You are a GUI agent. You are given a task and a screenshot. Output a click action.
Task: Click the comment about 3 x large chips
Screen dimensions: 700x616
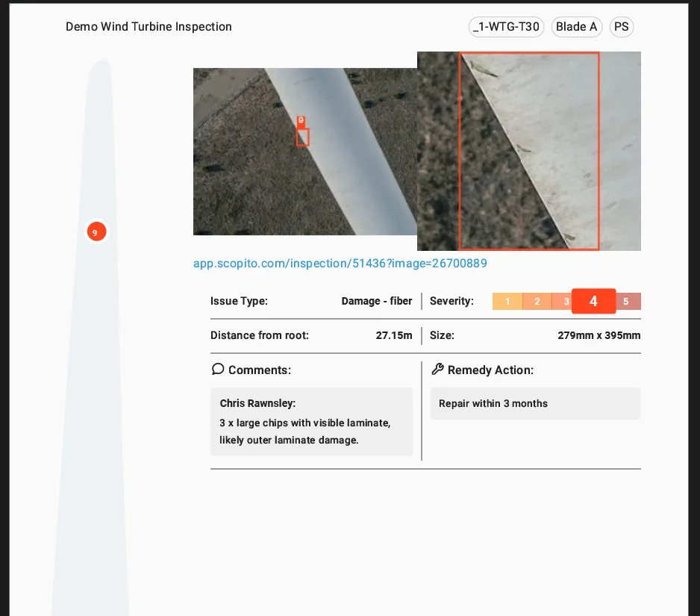(x=305, y=432)
